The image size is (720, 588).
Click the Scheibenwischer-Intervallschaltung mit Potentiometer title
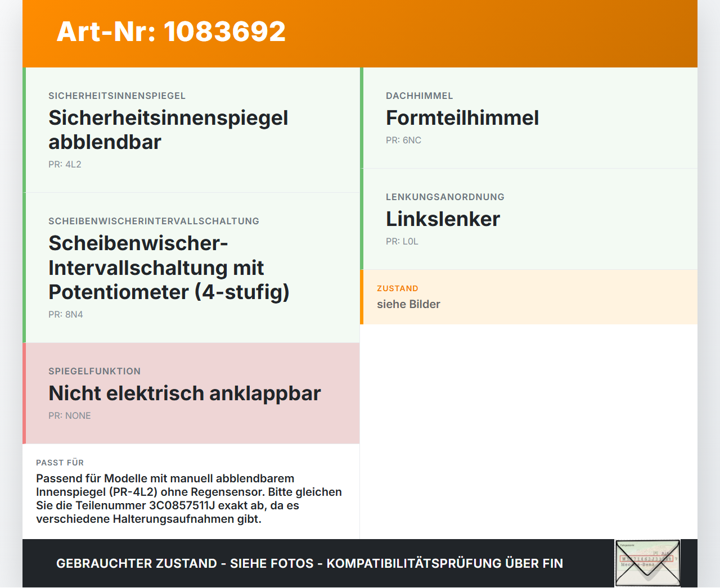[x=169, y=268]
